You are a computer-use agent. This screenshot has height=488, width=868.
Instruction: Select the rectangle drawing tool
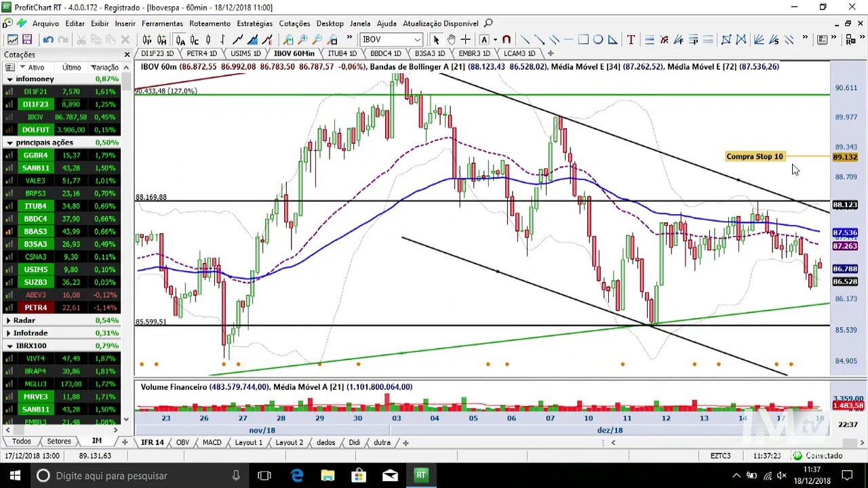point(583,39)
